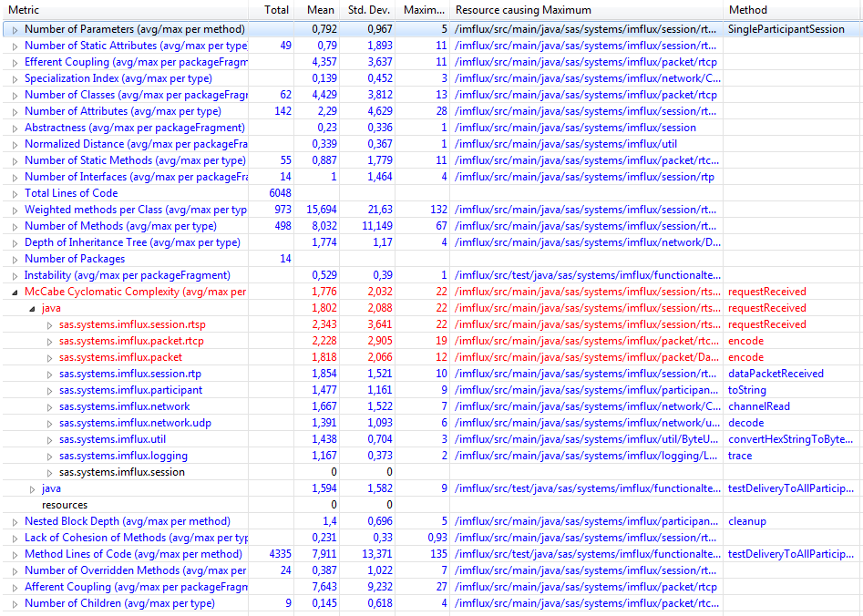
Task: Collapse the red java source folder node
Action: point(32,309)
